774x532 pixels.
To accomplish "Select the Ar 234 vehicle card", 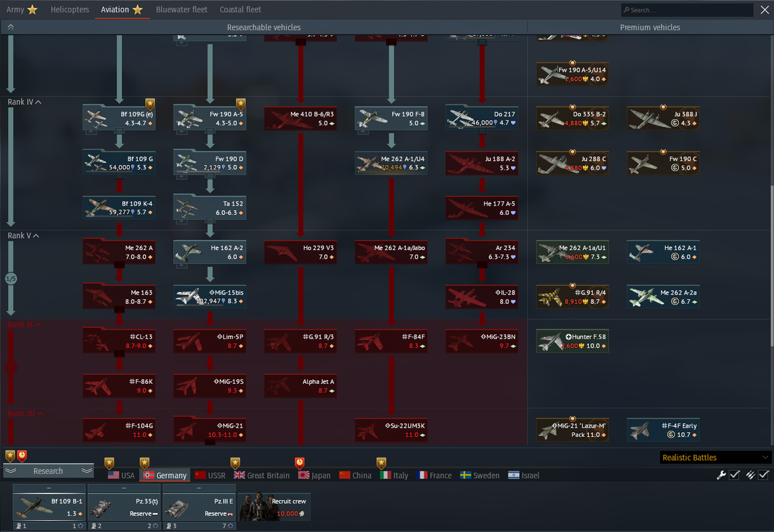I will [x=482, y=252].
